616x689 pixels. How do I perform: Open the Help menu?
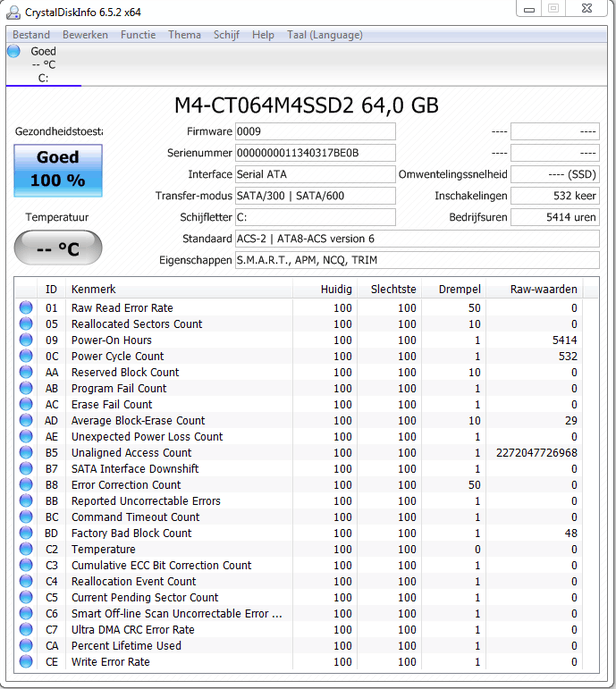coord(263,35)
